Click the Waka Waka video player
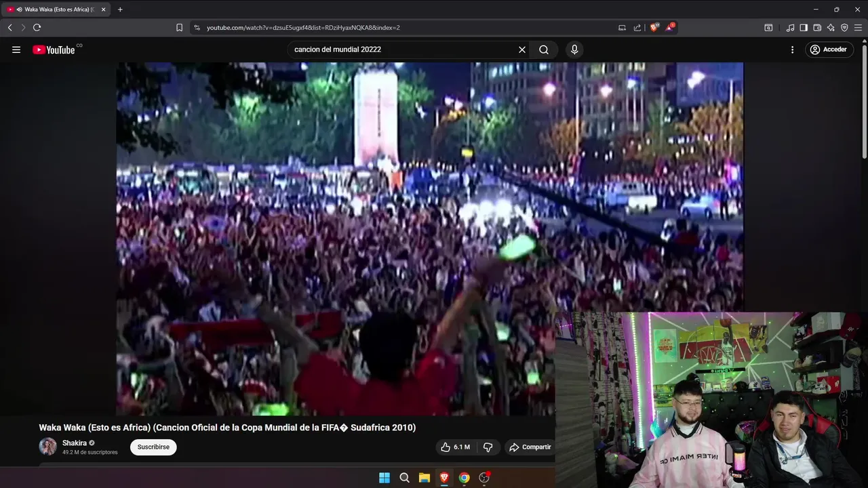The image size is (868, 488). pyautogui.click(x=430, y=239)
